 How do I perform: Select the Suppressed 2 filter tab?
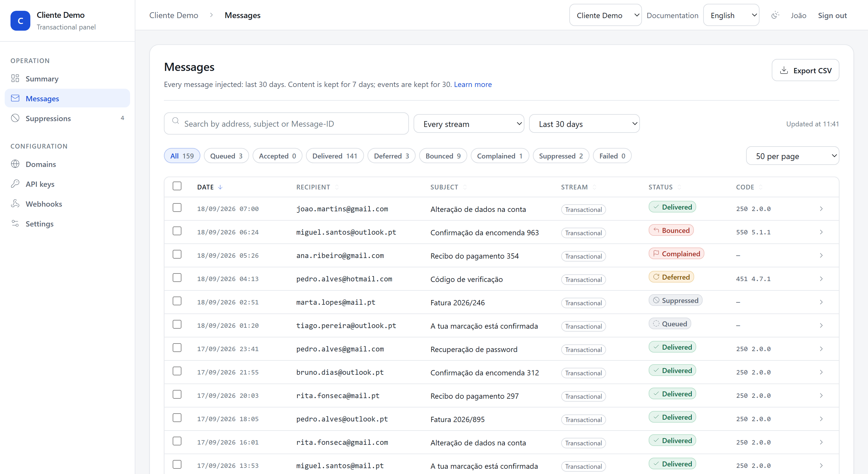(561, 156)
